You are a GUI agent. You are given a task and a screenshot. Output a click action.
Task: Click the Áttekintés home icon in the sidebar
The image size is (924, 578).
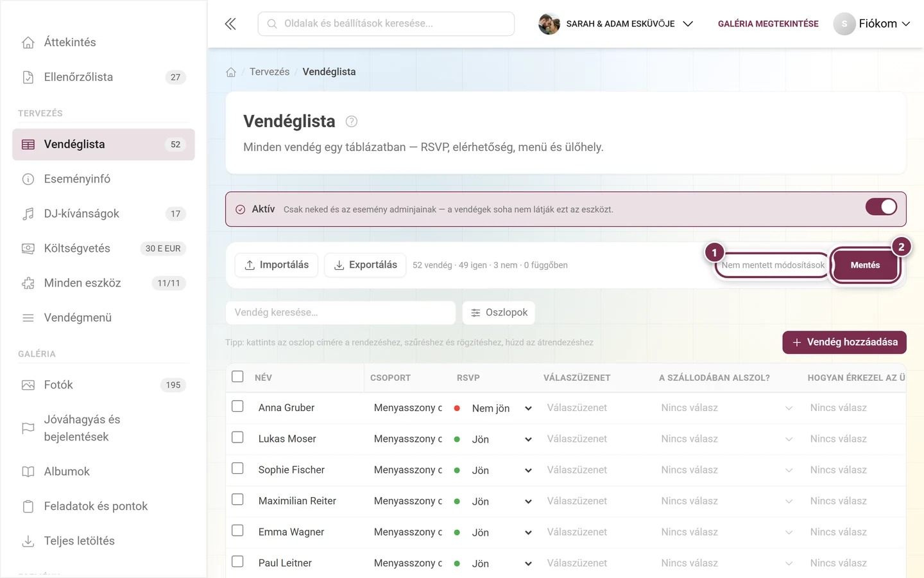(x=28, y=42)
